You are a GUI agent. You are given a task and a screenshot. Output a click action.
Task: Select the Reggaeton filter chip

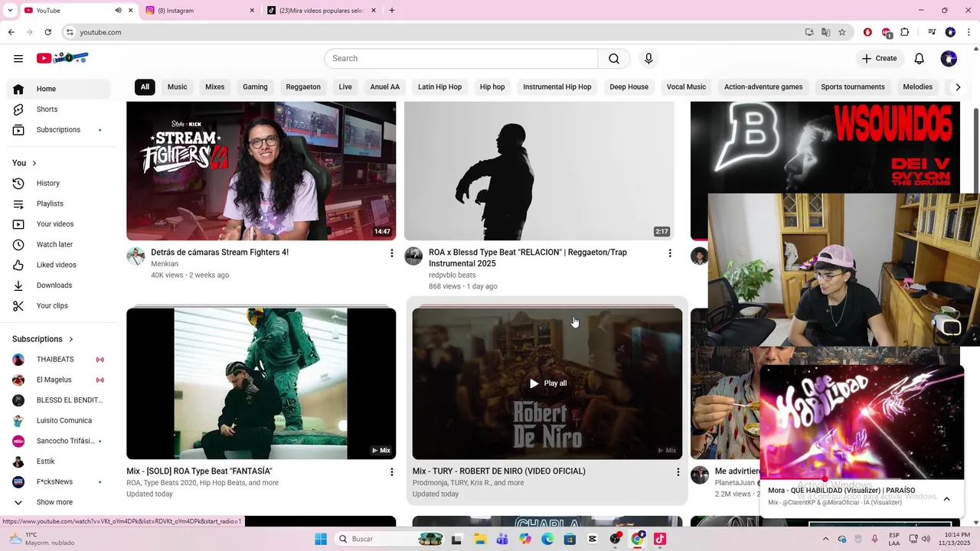(303, 87)
